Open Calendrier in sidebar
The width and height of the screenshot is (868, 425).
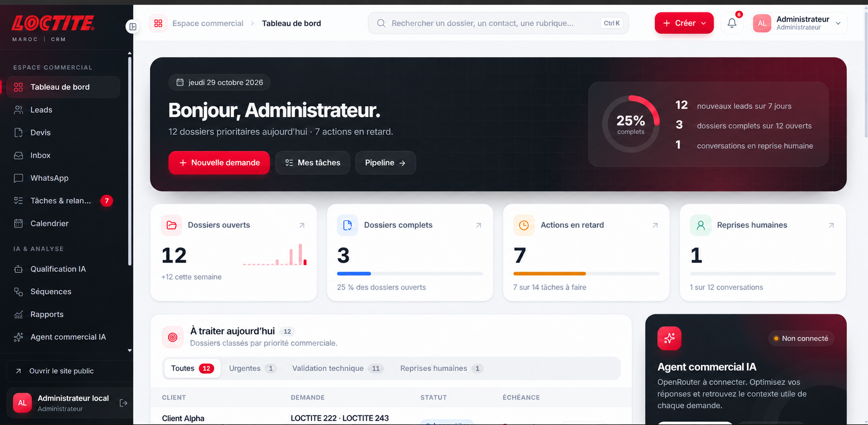point(63,223)
